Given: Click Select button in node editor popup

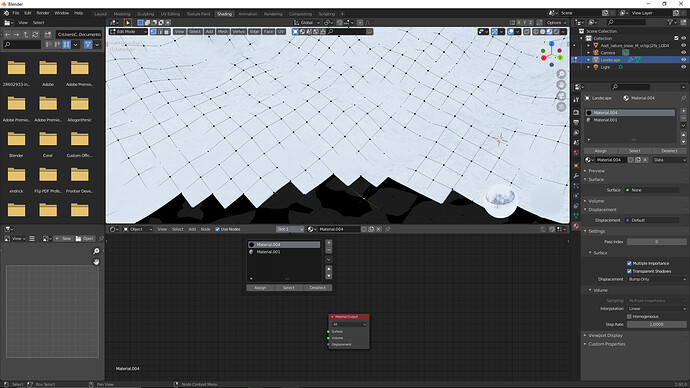Looking at the screenshot, I should (x=289, y=288).
